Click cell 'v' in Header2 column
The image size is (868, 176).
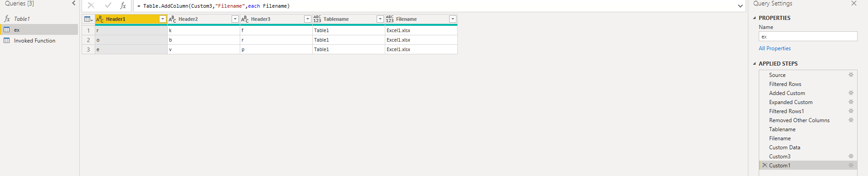[204, 49]
